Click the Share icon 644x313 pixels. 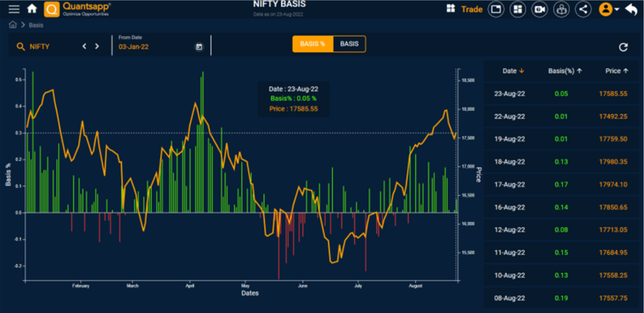(583, 9)
